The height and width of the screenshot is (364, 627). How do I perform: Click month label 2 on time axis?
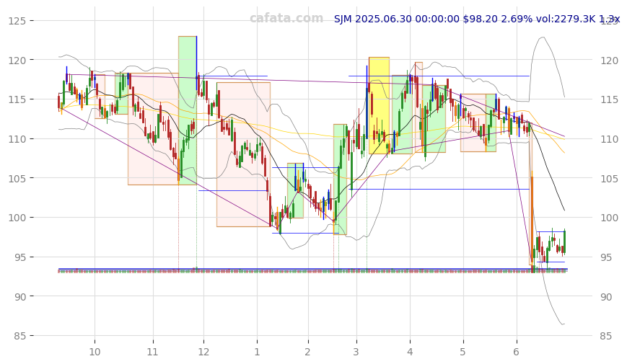pos(307,352)
